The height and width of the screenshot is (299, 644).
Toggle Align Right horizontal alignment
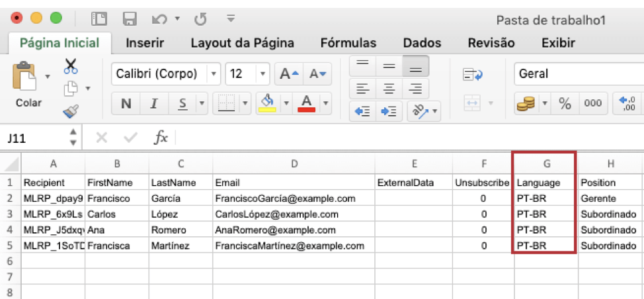(x=416, y=88)
